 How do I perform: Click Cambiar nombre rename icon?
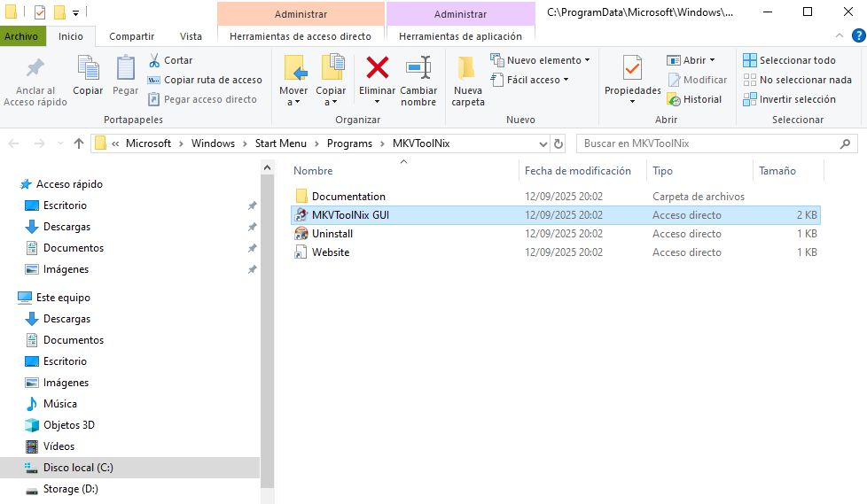(x=418, y=68)
